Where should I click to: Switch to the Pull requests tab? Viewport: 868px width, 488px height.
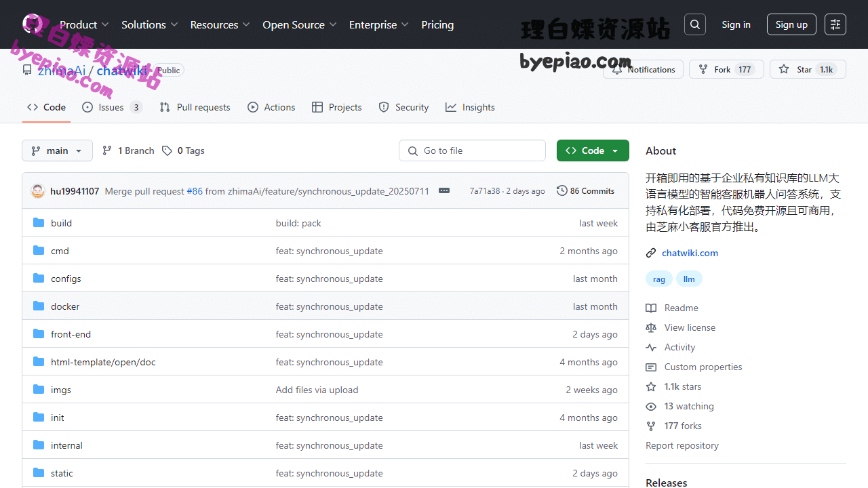tap(195, 107)
